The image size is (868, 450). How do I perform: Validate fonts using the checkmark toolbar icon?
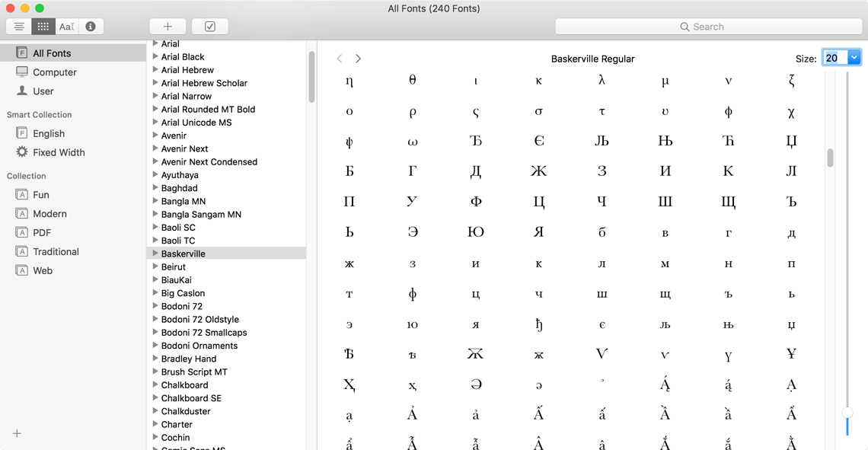(209, 25)
